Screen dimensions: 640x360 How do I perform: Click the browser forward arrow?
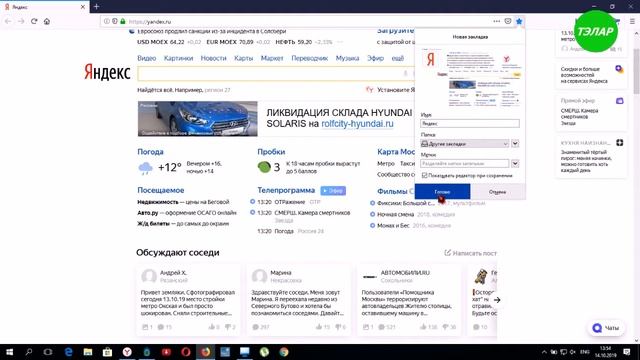tap(21, 21)
